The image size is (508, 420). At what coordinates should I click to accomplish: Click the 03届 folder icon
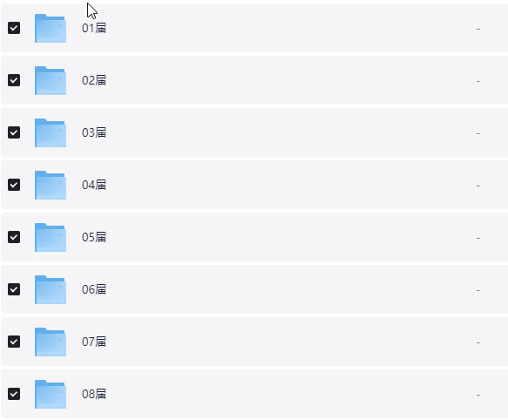[x=51, y=132]
